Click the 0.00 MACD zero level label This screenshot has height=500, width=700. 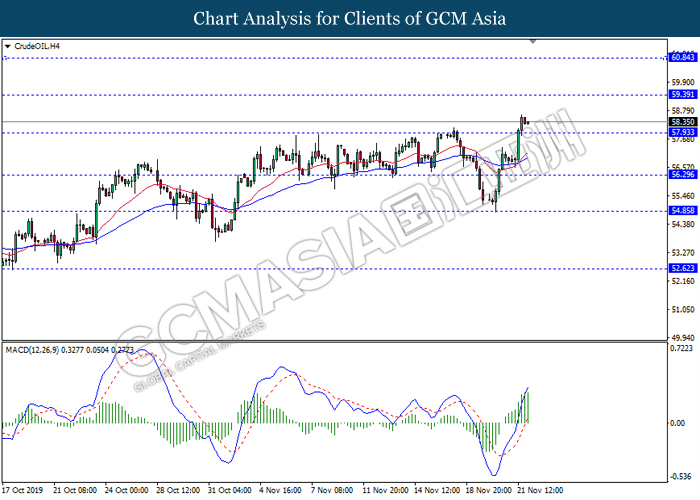[x=679, y=423]
